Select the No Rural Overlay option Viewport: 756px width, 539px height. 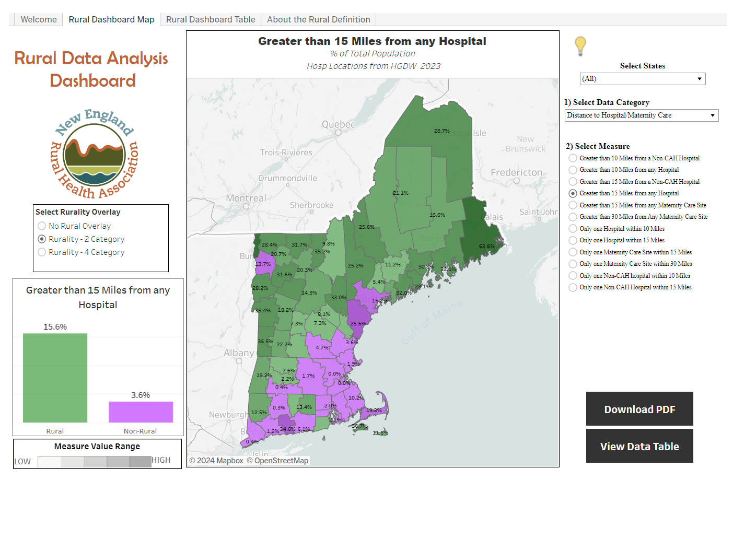pos(42,226)
